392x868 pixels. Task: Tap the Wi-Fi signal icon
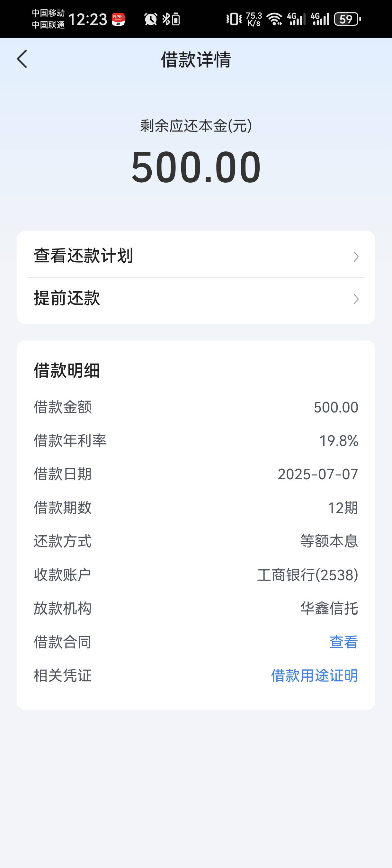point(274,19)
